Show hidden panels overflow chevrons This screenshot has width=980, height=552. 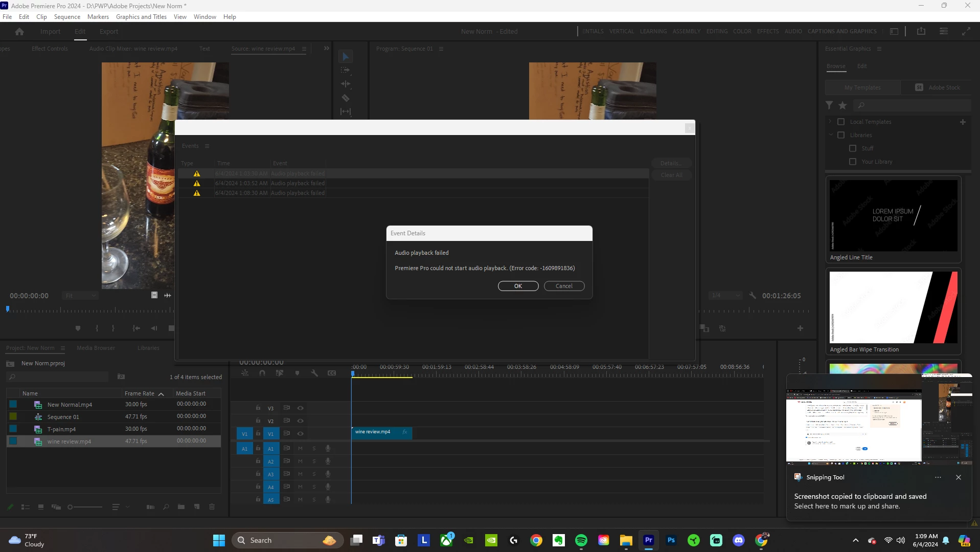tap(327, 49)
